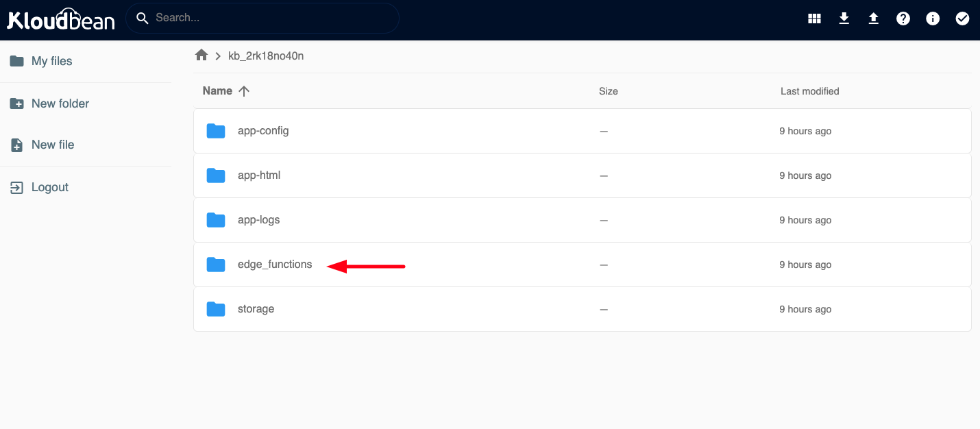Screen dimensions: 980x429
Task: Open the edge_functions folder
Action: click(275, 265)
